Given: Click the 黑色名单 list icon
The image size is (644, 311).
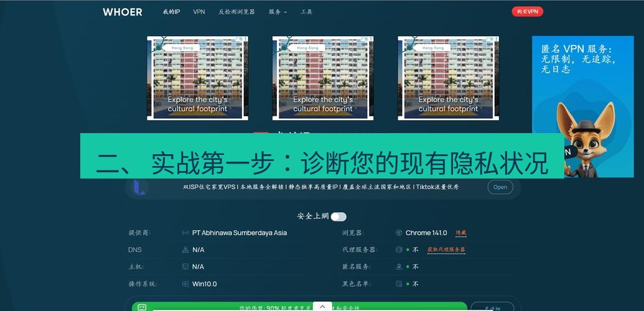Looking at the screenshot, I should [x=398, y=284].
